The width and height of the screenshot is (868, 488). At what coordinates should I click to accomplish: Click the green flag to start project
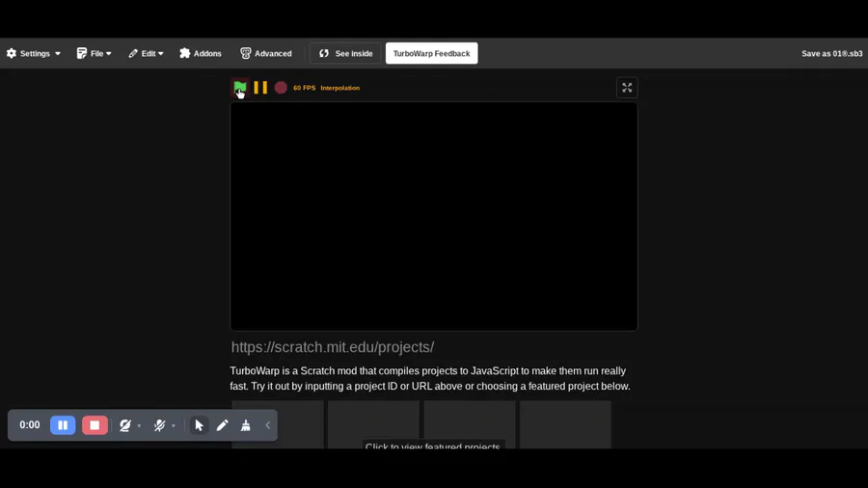click(x=240, y=88)
